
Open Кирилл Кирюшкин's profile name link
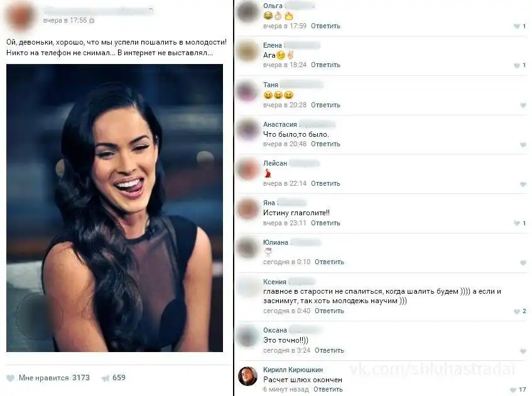[x=293, y=370]
